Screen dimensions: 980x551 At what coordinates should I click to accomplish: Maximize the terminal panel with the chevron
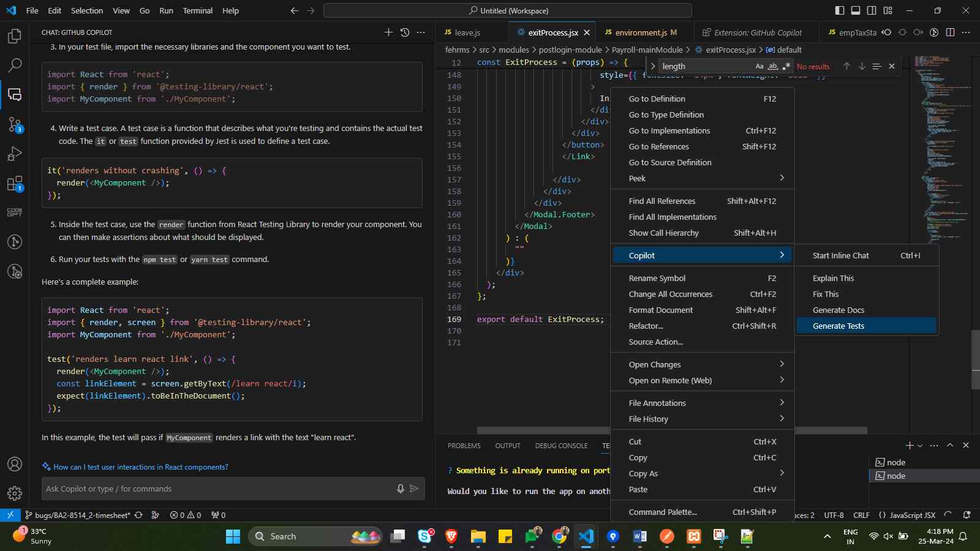950,445
